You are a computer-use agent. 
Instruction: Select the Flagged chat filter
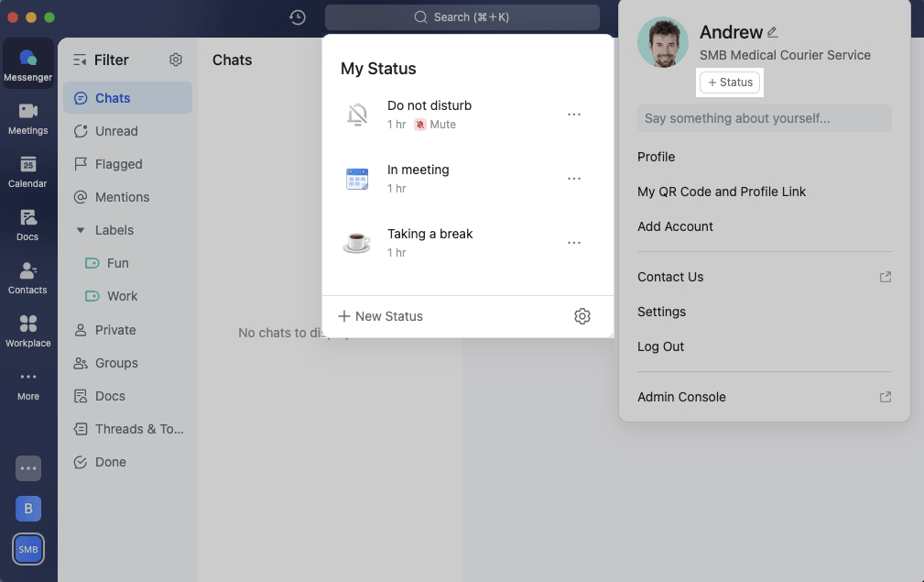click(116, 164)
